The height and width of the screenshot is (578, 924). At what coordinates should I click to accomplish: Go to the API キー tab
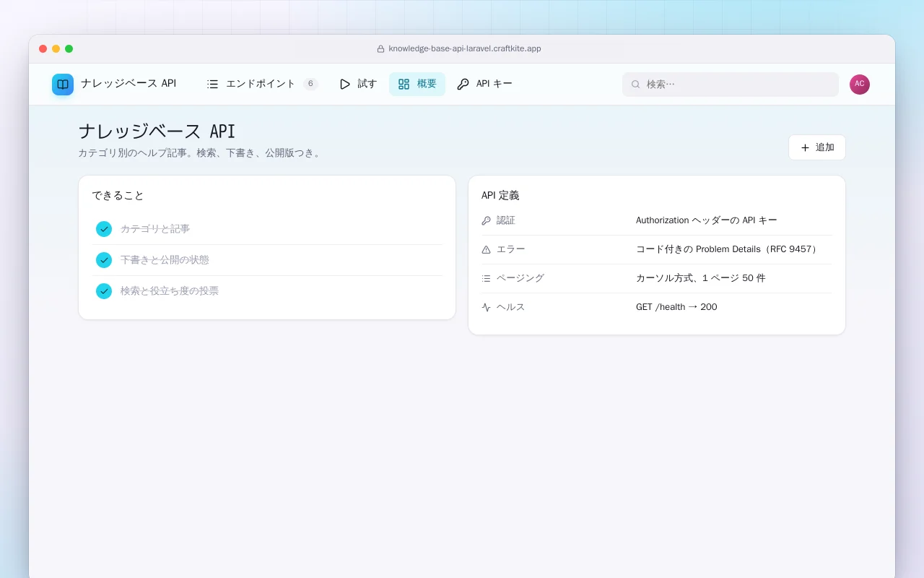(485, 84)
